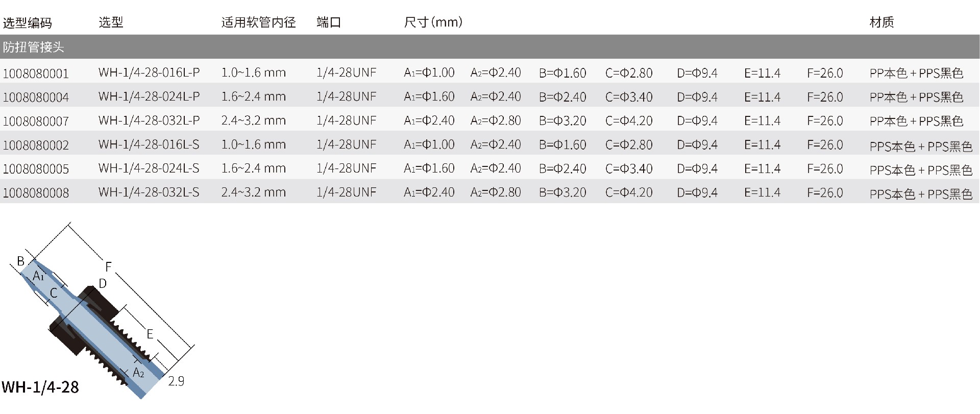Click model WH-1/4-28-016L-S
Image resolution: width=980 pixels, height=414 pixels.
coord(149,144)
